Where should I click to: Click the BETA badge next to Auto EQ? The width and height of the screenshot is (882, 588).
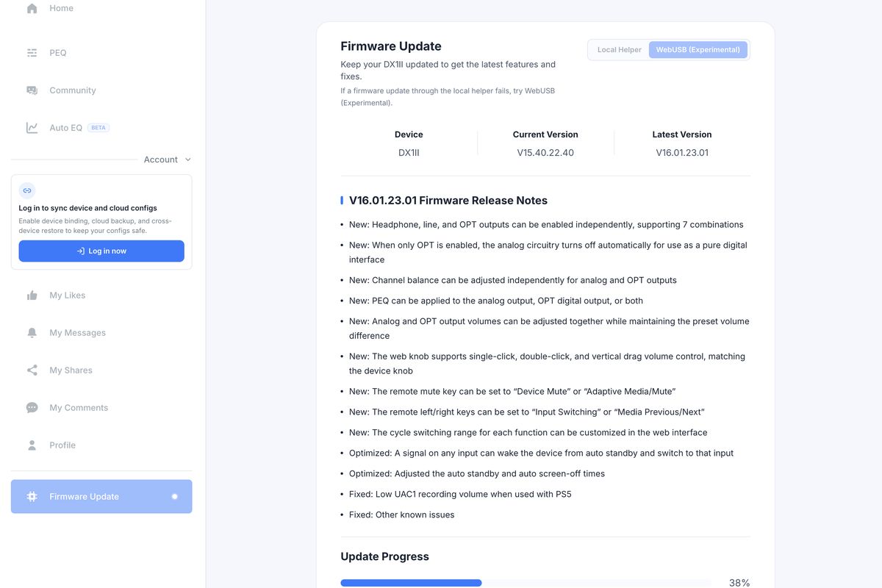point(98,128)
